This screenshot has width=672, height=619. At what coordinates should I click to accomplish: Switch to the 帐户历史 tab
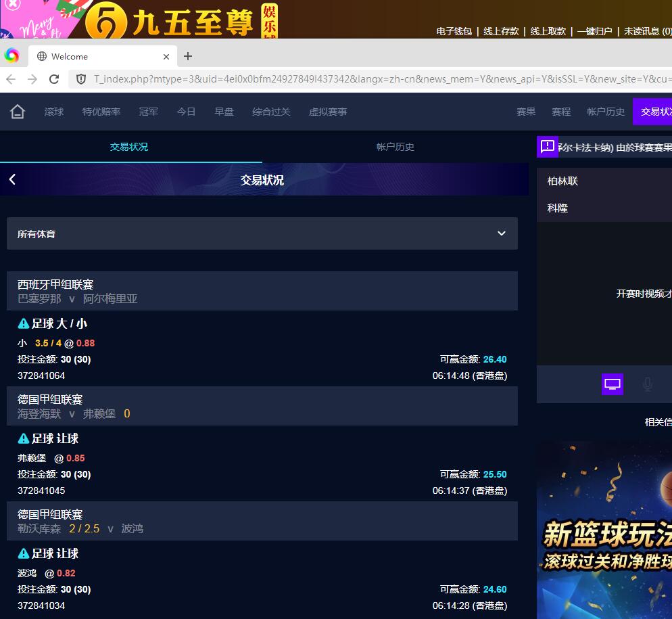pos(395,147)
